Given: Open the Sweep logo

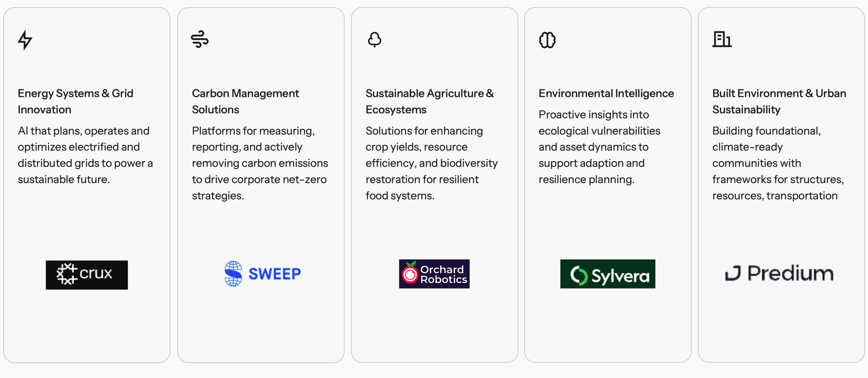Looking at the screenshot, I should [x=262, y=274].
